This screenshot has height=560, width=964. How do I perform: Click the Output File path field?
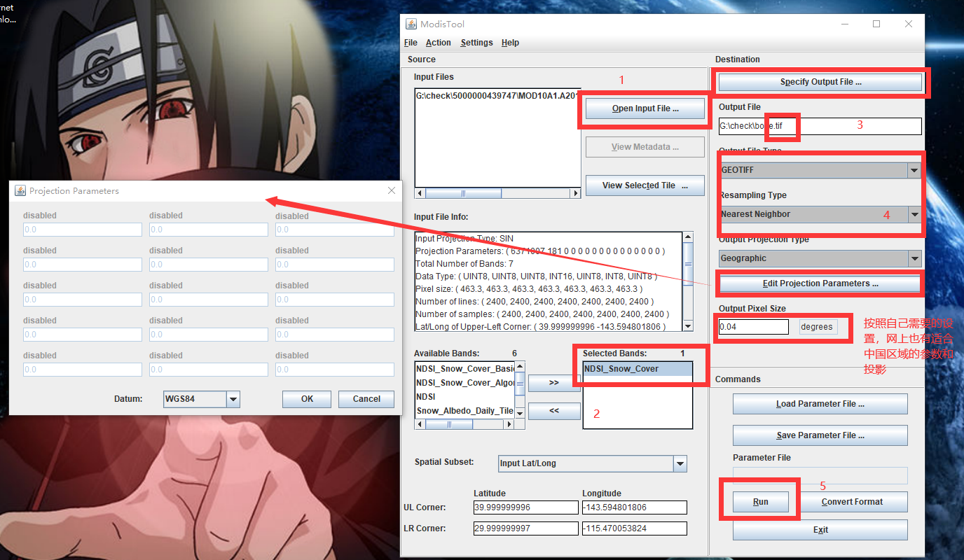point(820,126)
